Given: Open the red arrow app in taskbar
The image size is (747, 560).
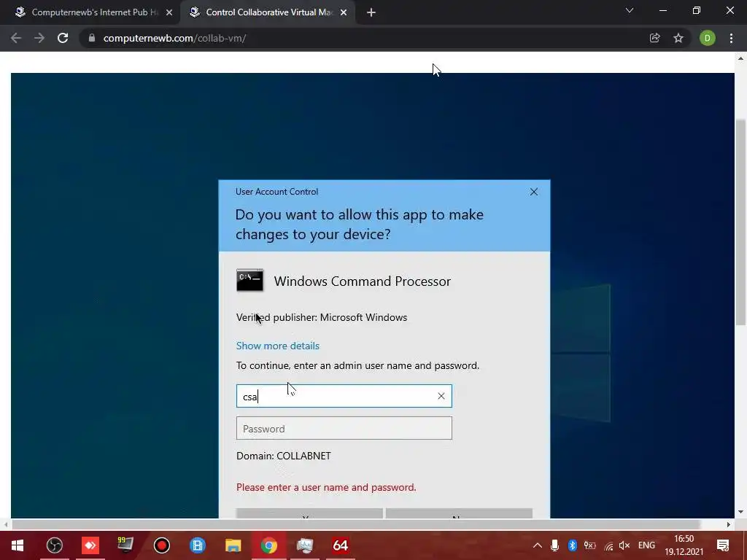Looking at the screenshot, I should (90, 545).
